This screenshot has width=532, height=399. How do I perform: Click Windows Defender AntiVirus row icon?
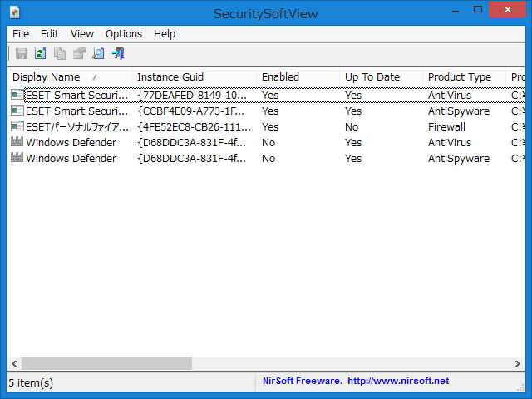tap(17, 142)
